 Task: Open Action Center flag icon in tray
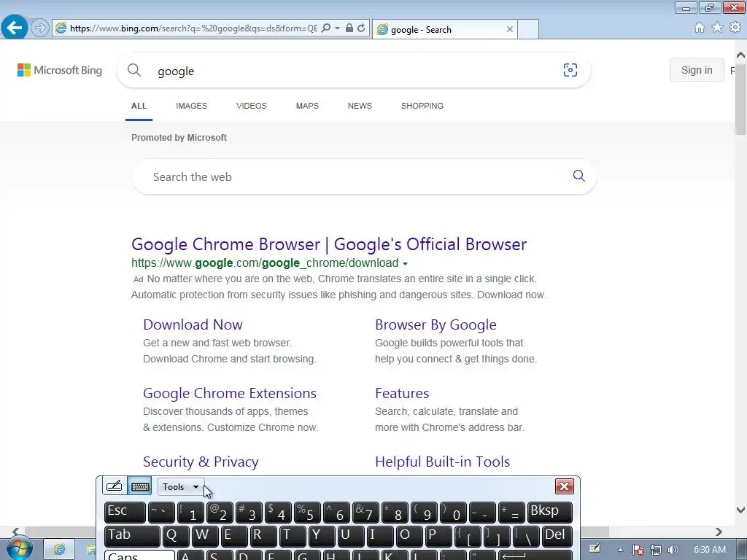coord(638,550)
